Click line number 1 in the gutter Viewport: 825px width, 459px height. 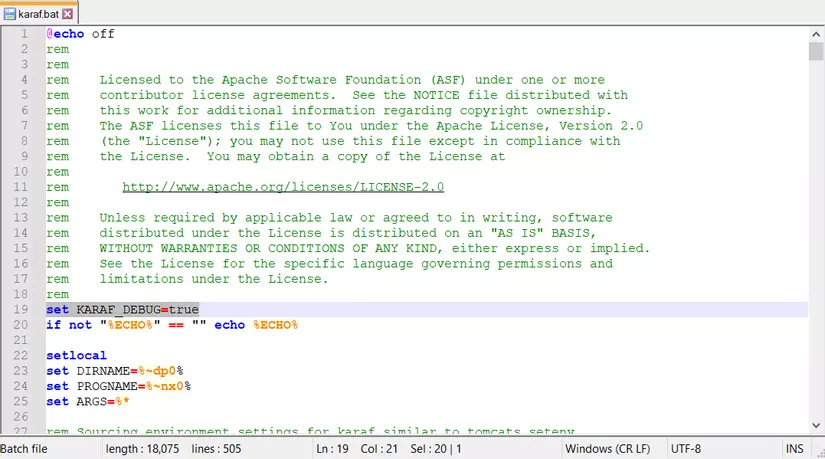click(24, 34)
